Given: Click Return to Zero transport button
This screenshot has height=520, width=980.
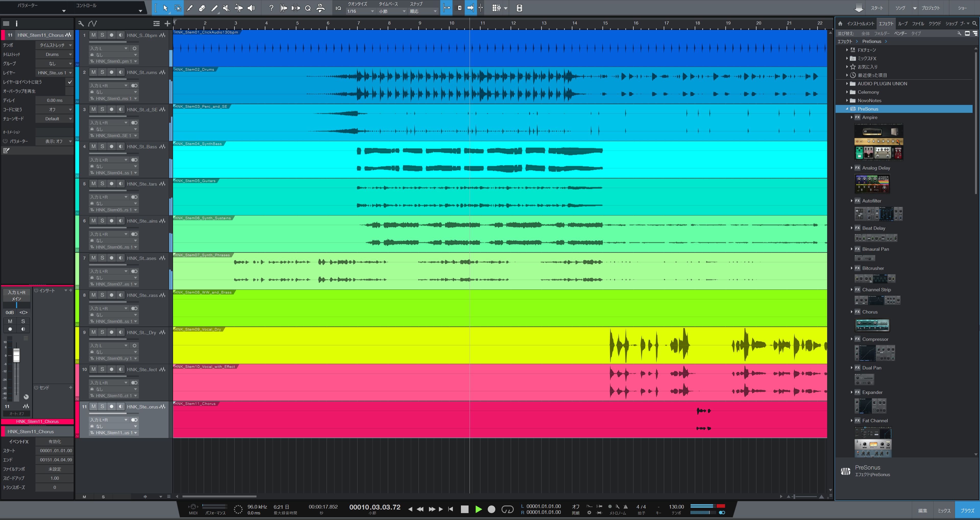Looking at the screenshot, I should click(x=450, y=509).
